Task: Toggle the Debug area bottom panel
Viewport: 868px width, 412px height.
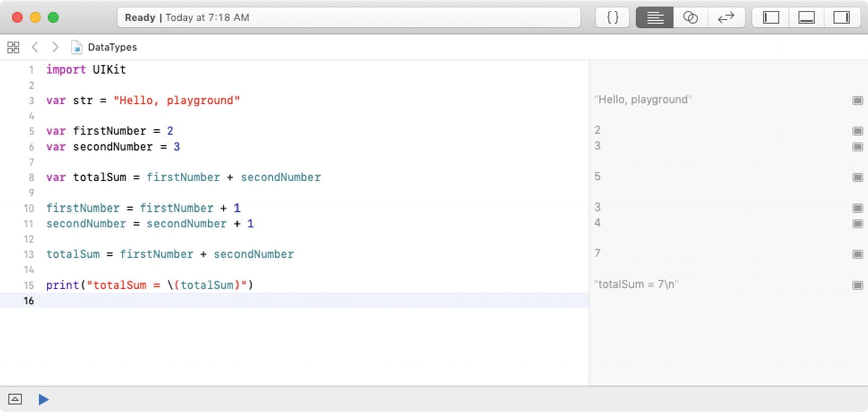Action: (806, 17)
